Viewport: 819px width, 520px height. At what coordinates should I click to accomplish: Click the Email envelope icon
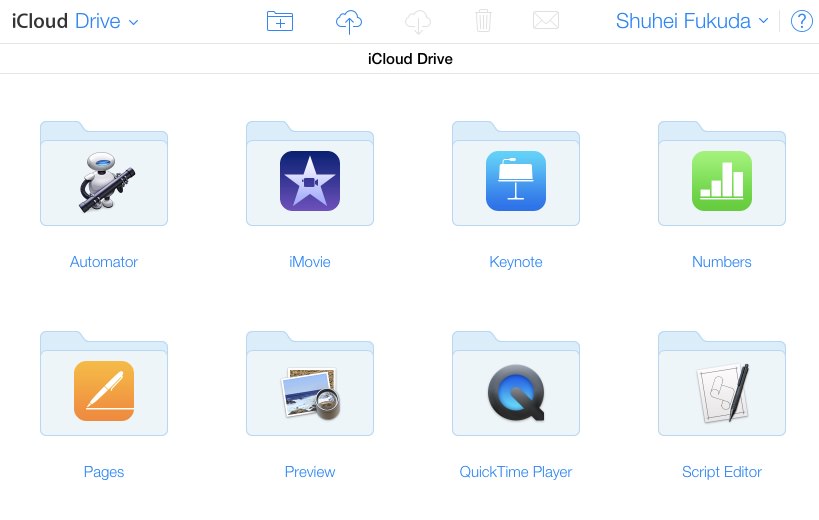click(x=546, y=21)
